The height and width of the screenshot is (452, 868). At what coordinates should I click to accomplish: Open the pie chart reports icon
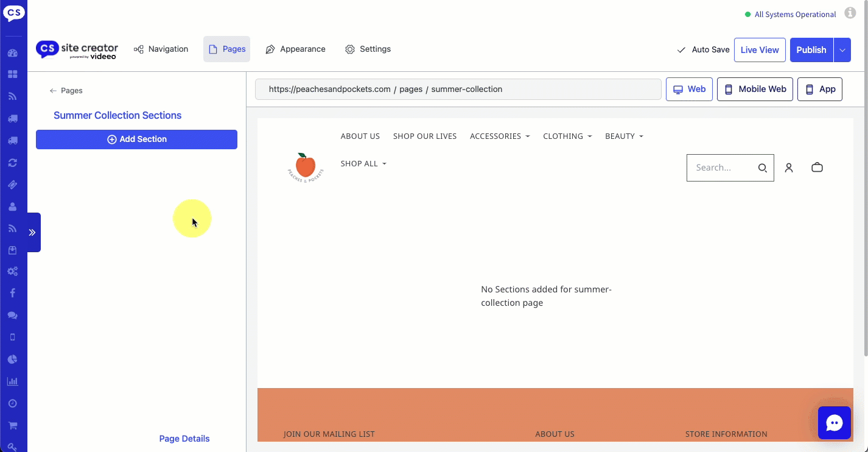tap(13, 359)
